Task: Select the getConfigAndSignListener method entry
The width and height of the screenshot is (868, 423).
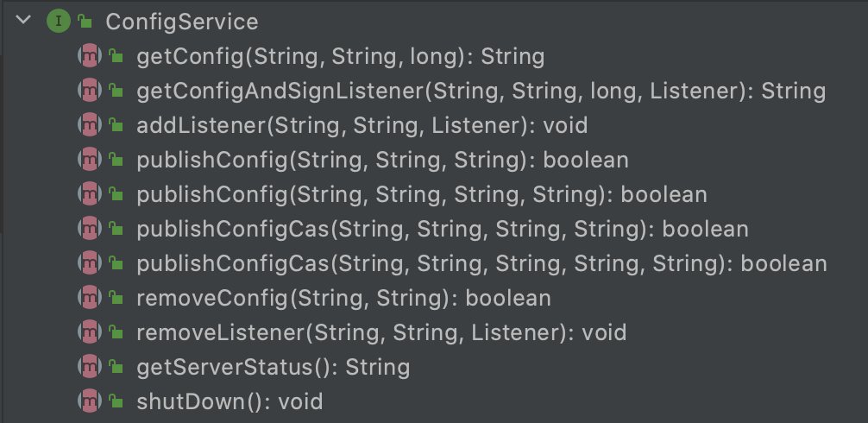Action: click(x=481, y=92)
